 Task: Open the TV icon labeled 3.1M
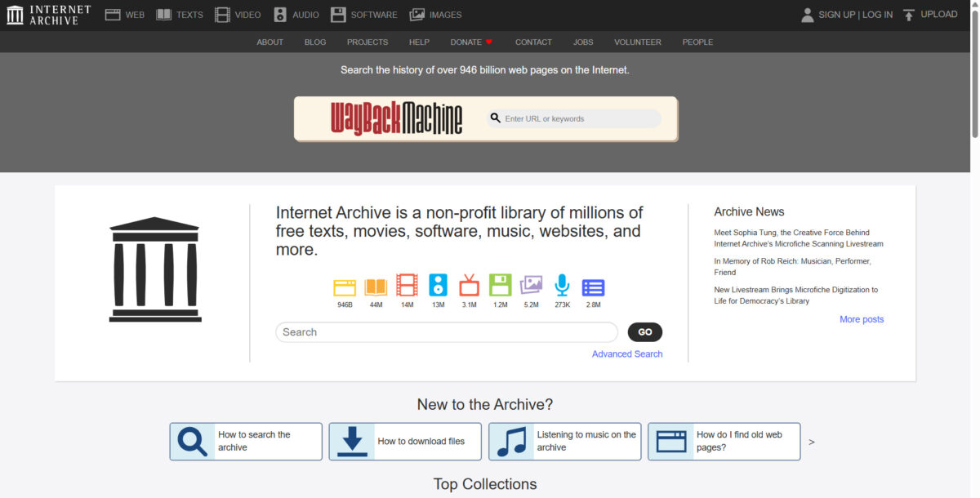pyautogui.click(x=469, y=285)
